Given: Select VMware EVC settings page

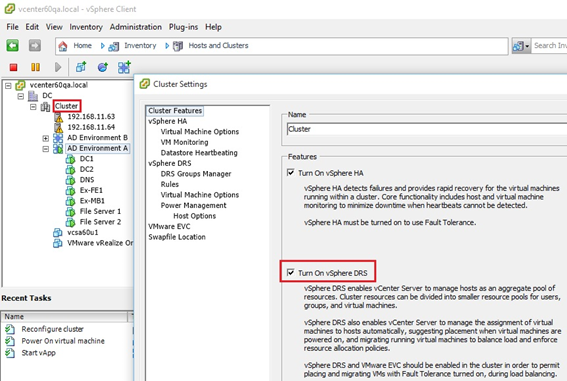Looking at the screenshot, I should click(x=169, y=226).
